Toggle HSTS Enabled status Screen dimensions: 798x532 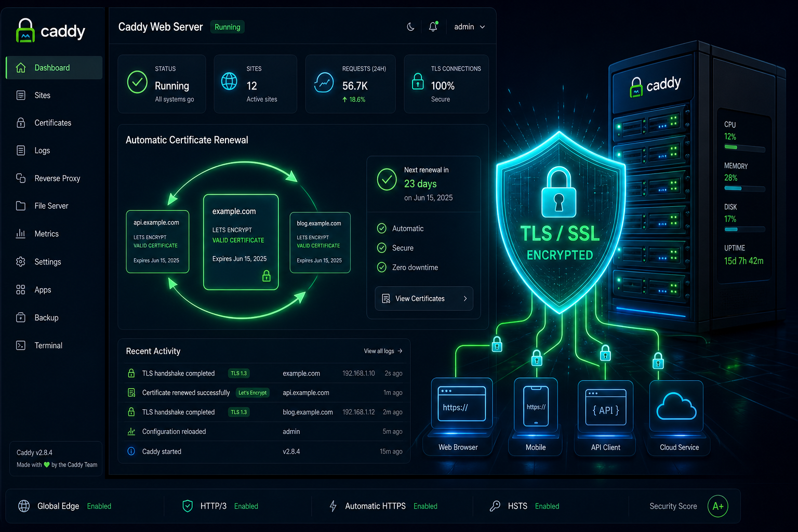point(547,506)
